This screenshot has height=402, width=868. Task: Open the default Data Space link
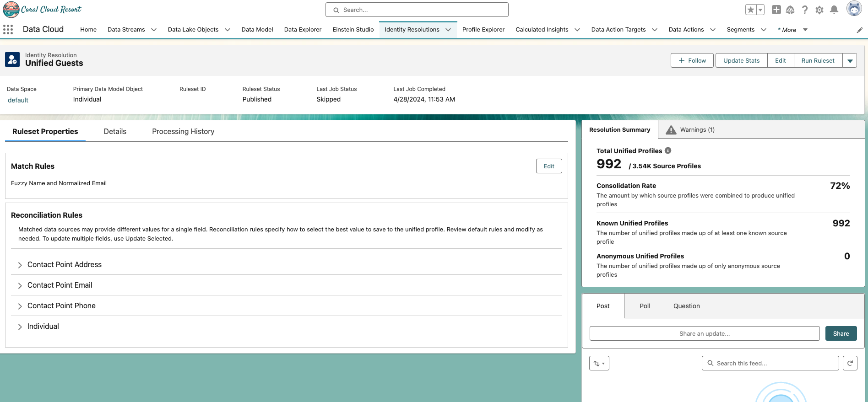pyautogui.click(x=18, y=100)
